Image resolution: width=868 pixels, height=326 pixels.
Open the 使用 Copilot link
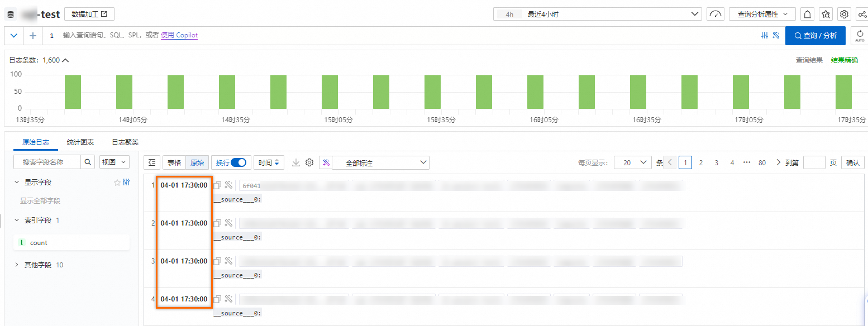point(179,35)
